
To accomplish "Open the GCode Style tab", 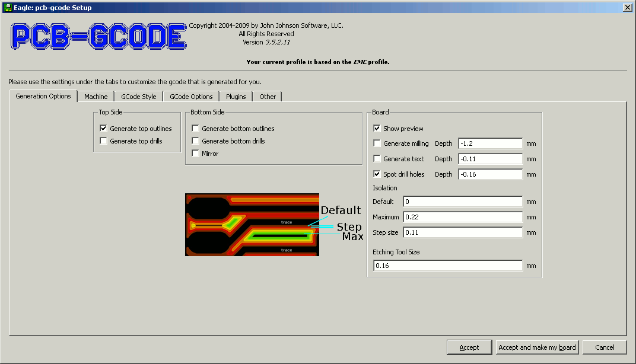I will [x=138, y=97].
